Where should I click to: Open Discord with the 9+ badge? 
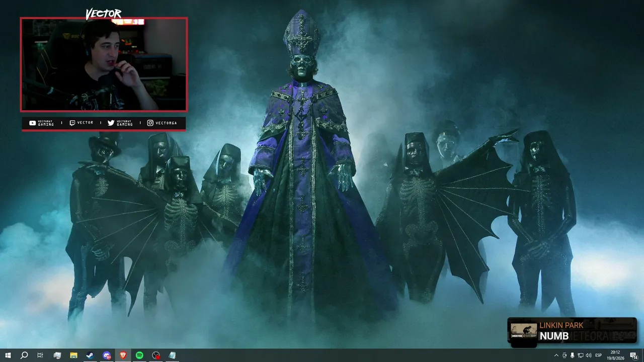(107, 355)
